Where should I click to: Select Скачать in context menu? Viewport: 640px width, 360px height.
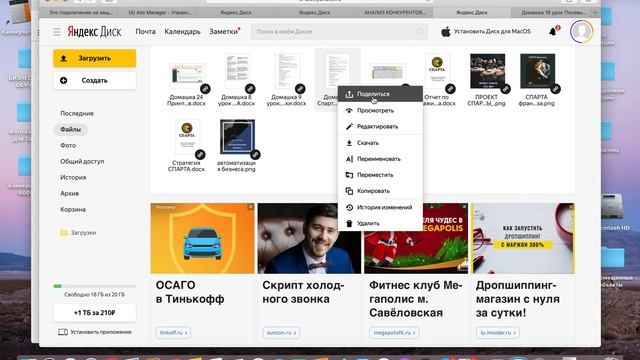click(x=380, y=143)
